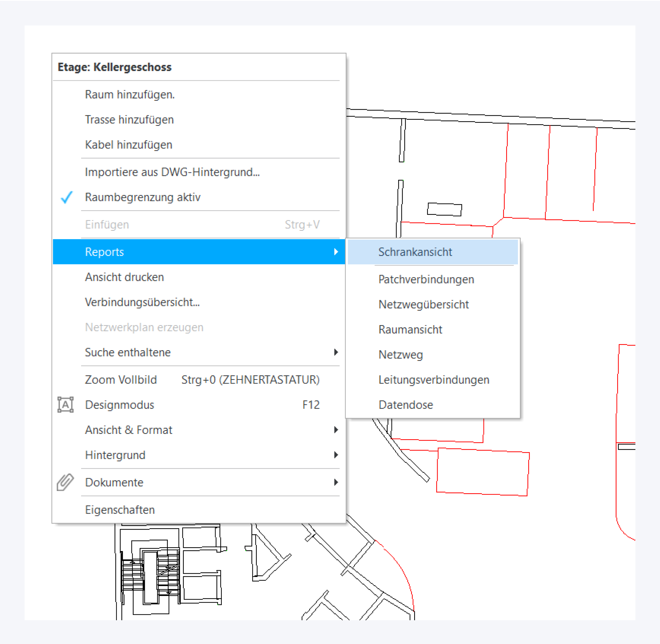Click Raum hinzufügen menu entry
The height and width of the screenshot is (644, 660).
(129, 94)
